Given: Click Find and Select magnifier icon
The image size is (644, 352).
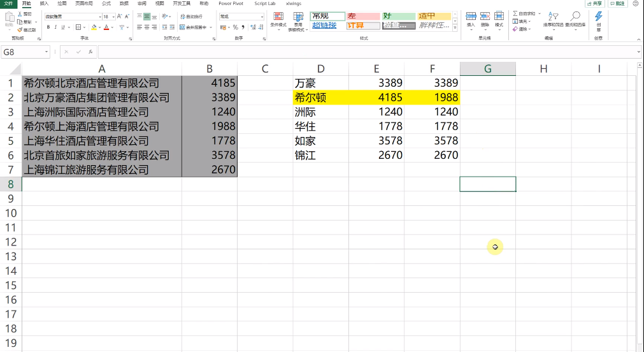Looking at the screenshot, I should [x=575, y=17].
